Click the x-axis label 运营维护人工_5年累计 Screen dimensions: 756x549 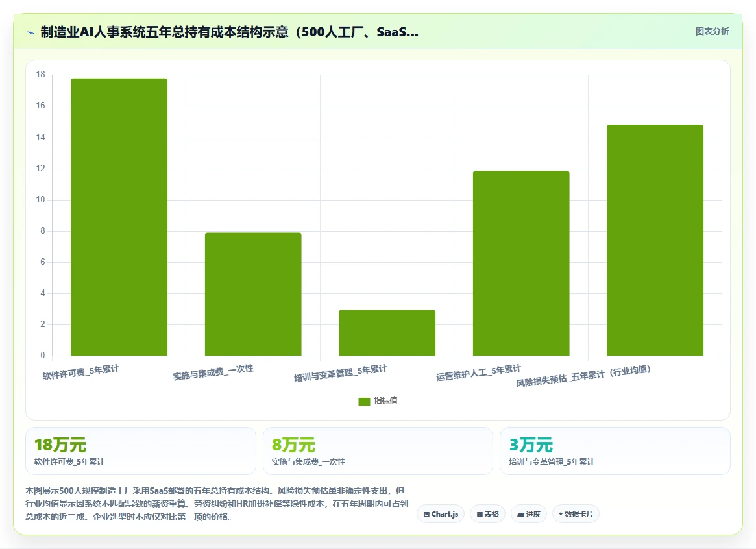[x=478, y=372]
